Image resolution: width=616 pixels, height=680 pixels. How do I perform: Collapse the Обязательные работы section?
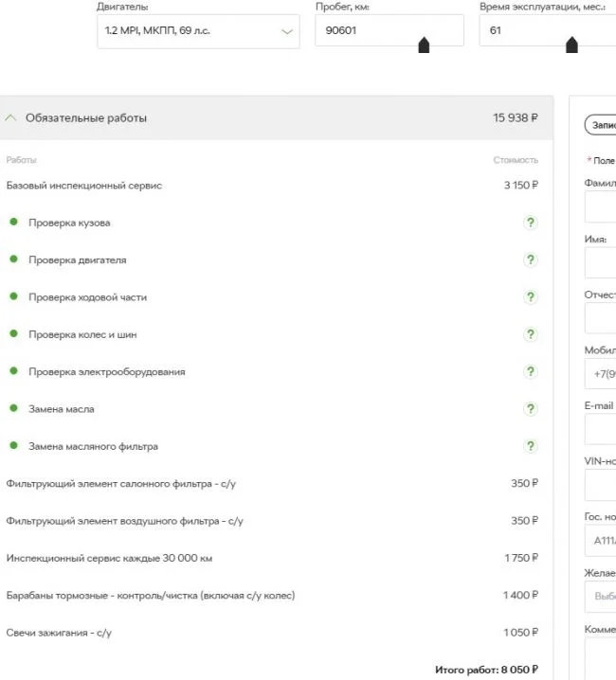coord(11,118)
